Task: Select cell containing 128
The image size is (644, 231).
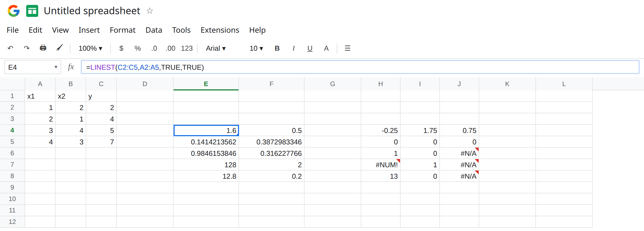Action: point(206,165)
